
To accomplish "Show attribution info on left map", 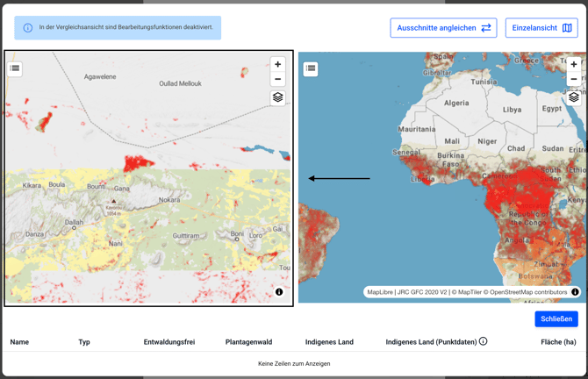I will coord(279,292).
